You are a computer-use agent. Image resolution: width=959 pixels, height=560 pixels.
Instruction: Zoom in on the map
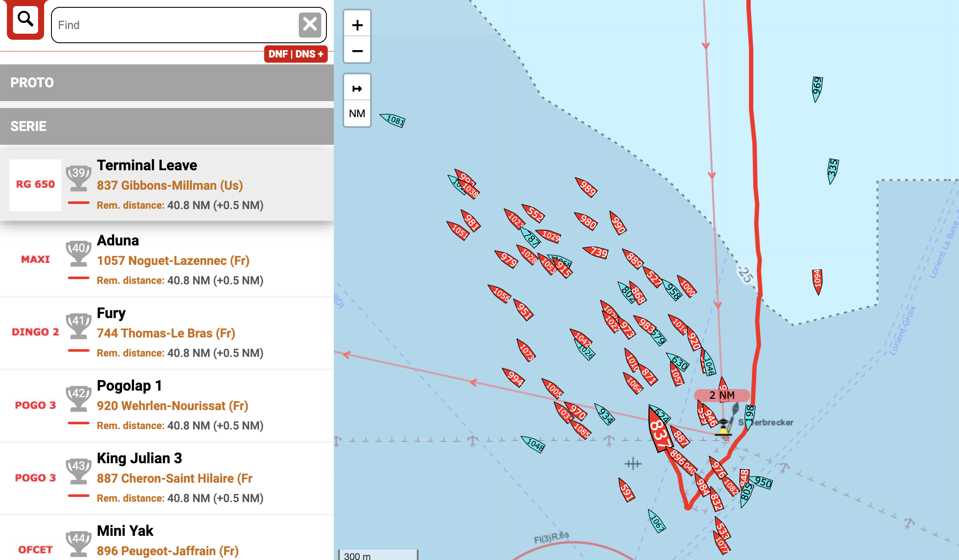357,25
